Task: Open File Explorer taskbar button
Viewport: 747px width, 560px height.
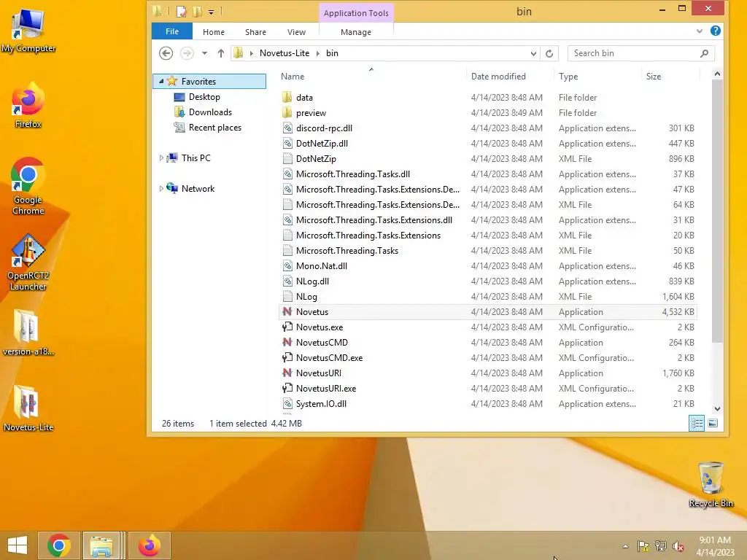Action: coord(101,545)
